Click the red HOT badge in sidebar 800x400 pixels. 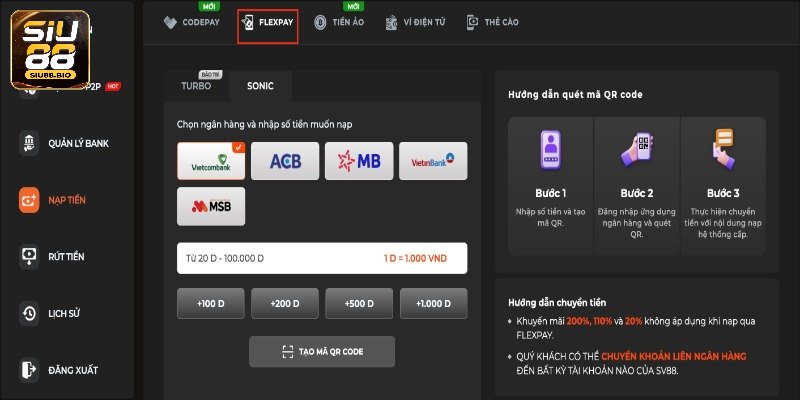click(x=113, y=87)
